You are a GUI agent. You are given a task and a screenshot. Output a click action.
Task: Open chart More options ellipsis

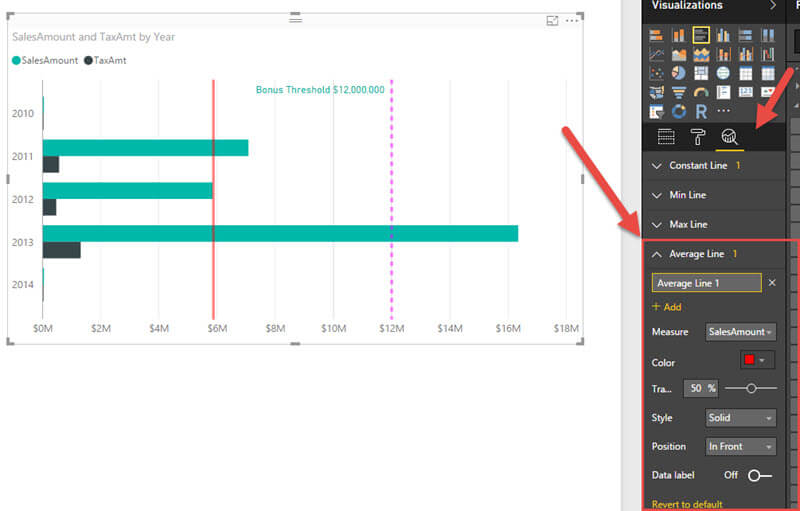[572, 20]
